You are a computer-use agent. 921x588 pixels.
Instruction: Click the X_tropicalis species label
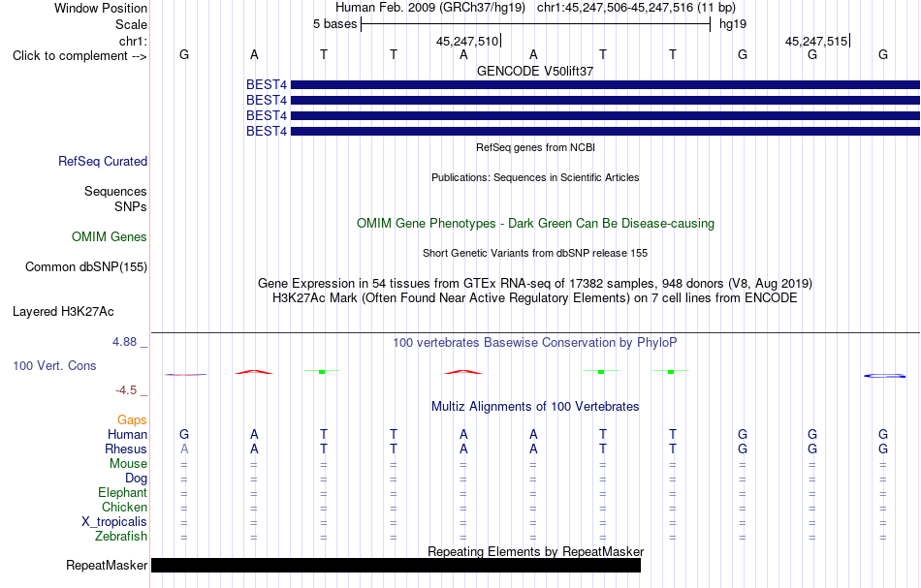pyautogui.click(x=114, y=522)
